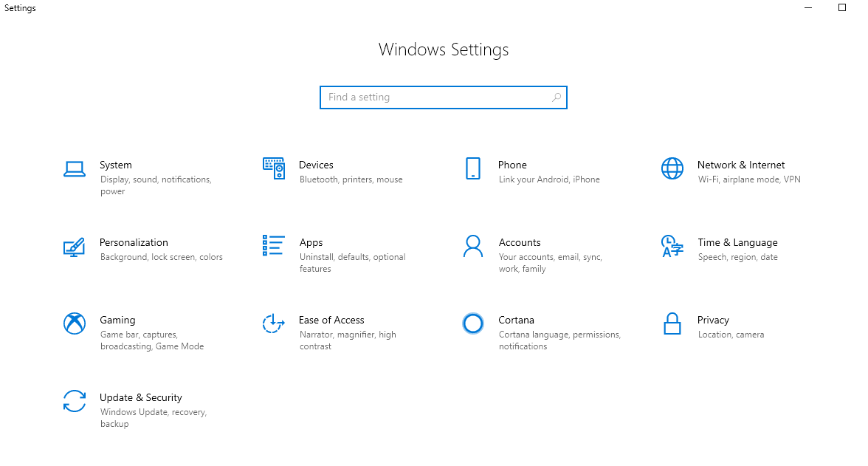Click 'Background, lock screen, colors' text
This screenshot has height=466, width=868.
(x=161, y=257)
